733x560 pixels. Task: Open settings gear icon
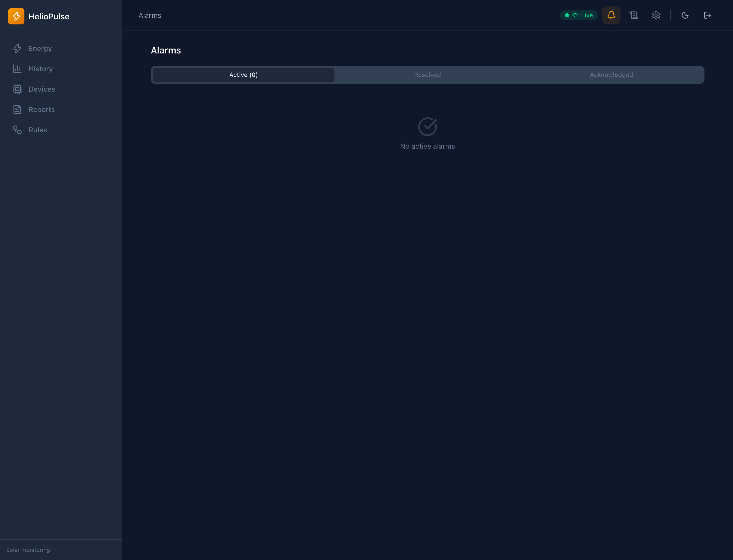coord(656,15)
